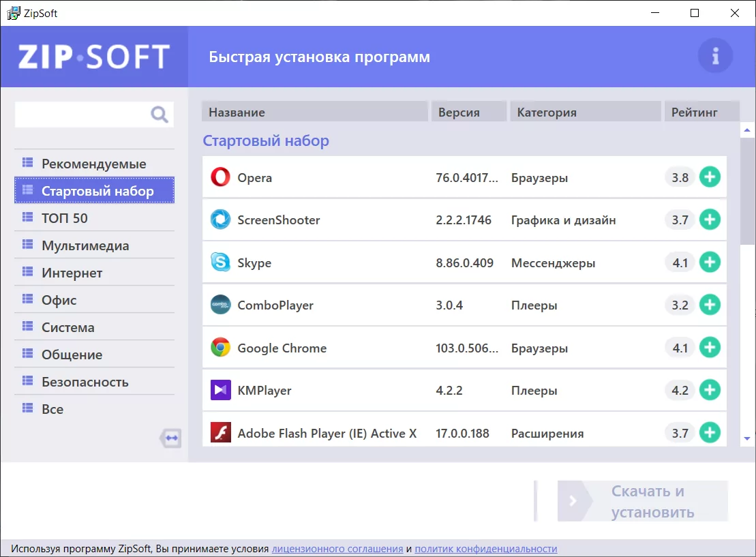
Task: Open the ТОП 50 category
Action: point(95,218)
